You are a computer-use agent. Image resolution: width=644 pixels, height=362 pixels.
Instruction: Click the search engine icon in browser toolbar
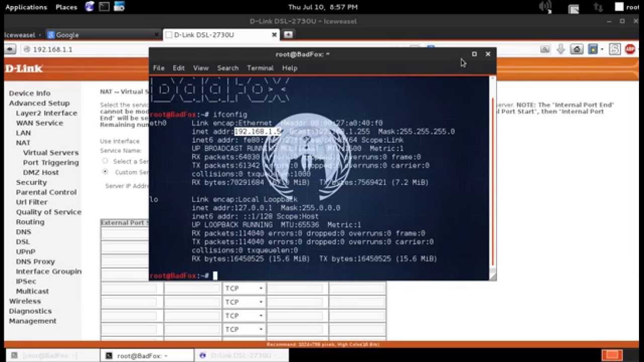[545, 49]
